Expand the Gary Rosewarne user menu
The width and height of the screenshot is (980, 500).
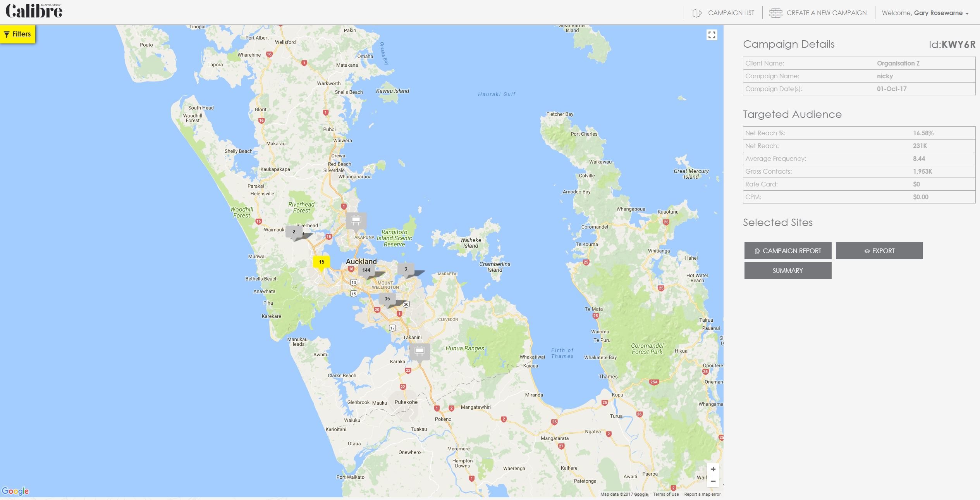coord(925,13)
